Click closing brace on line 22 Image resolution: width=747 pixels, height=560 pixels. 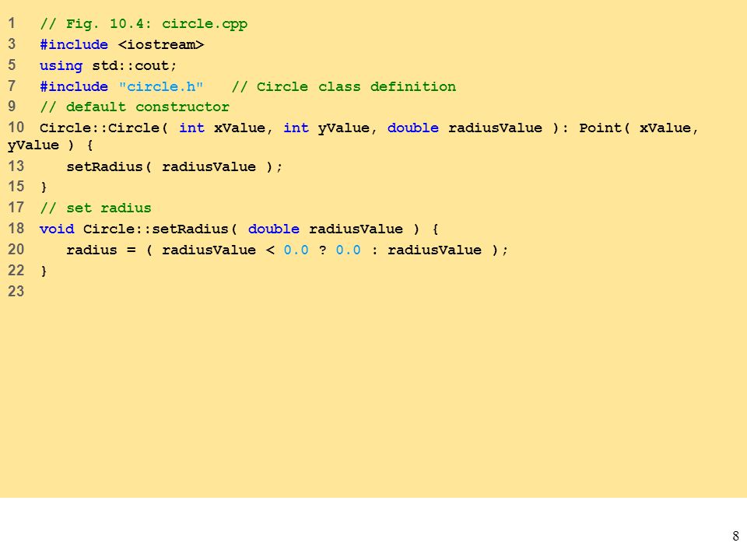click(44, 271)
